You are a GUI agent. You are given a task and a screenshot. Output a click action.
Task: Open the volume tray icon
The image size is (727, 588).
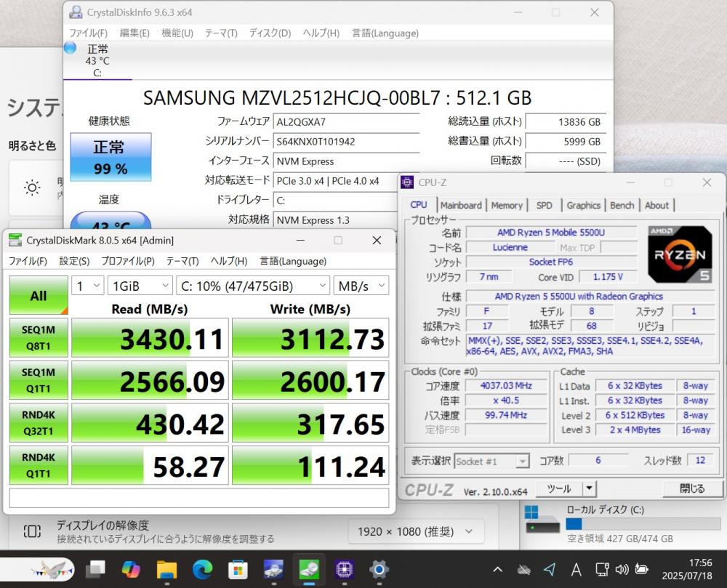tap(622, 569)
